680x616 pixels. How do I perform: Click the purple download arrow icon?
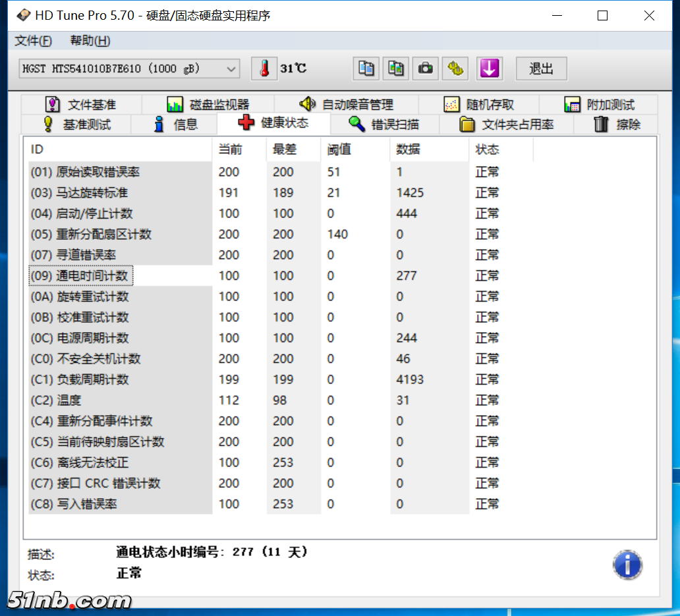coord(489,69)
